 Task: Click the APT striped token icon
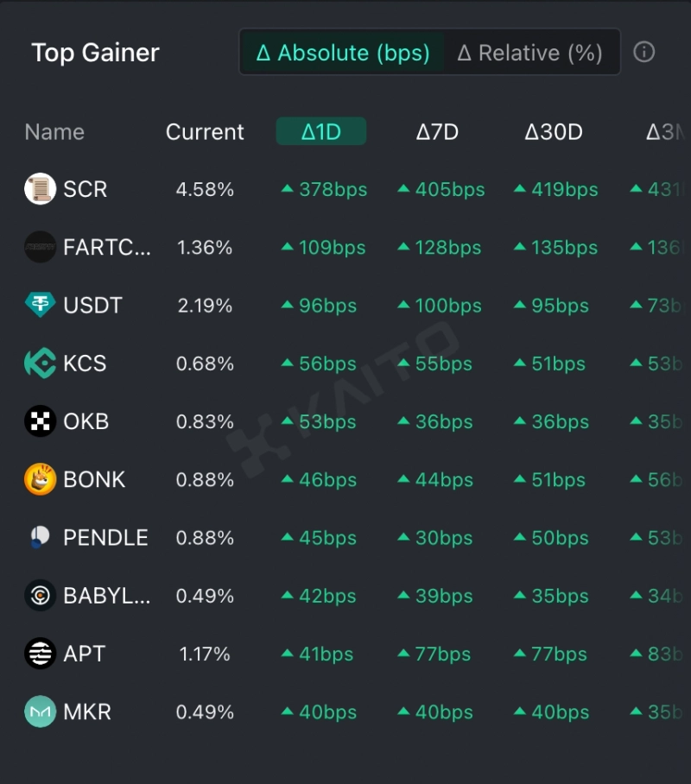tap(40, 654)
